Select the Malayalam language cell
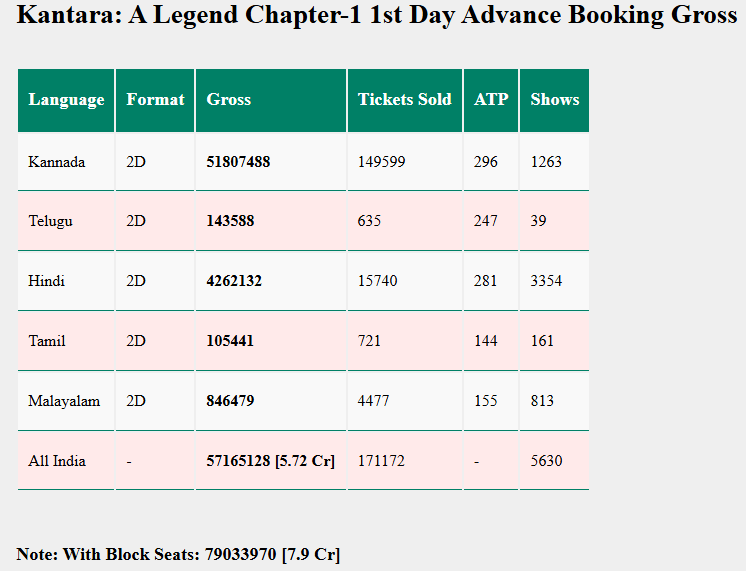Image resolution: width=746 pixels, height=571 pixels. pos(64,401)
